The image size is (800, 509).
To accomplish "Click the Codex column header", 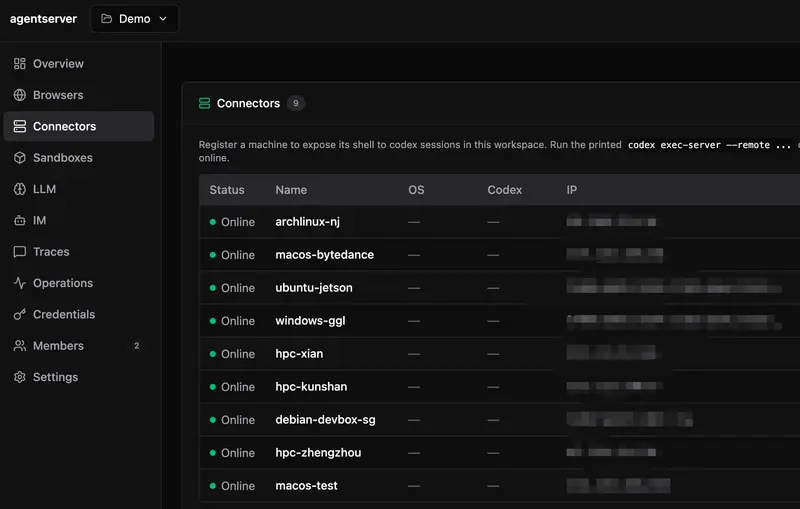I will 505,190.
